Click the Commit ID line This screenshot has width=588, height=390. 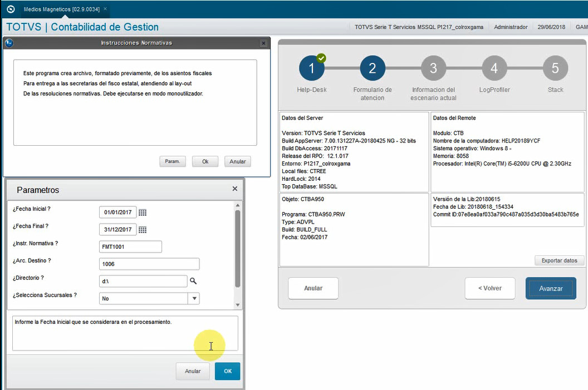click(506, 214)
